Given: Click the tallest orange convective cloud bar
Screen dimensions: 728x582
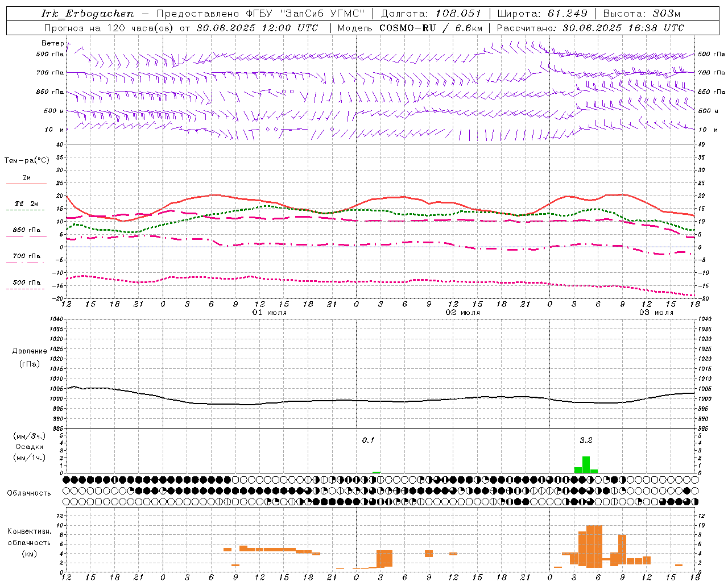Looking at the screenshot, I should [x=594, y=546].
